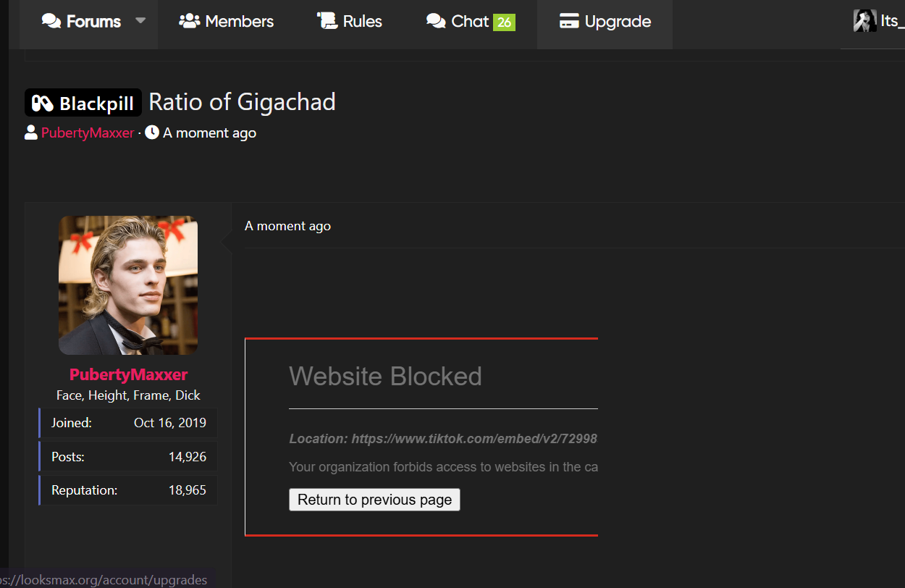Click the clock icon beside thread time
The width and height of the screenshot is (905, 588).
[x=152, y=133]
